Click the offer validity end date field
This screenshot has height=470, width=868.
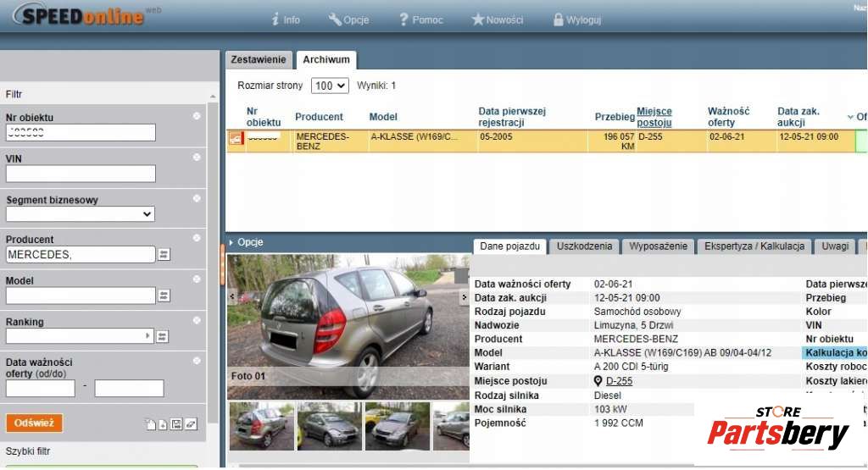pos(129,388)
